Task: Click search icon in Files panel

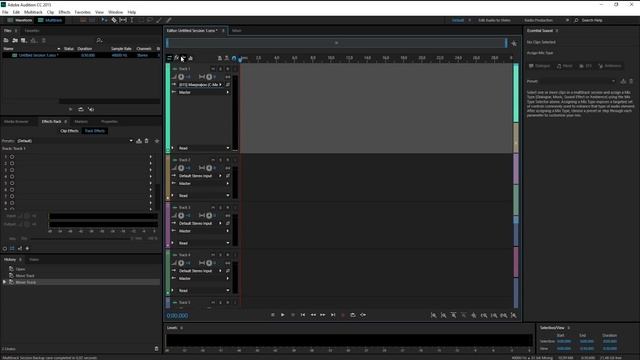Action: click(99, 40)
